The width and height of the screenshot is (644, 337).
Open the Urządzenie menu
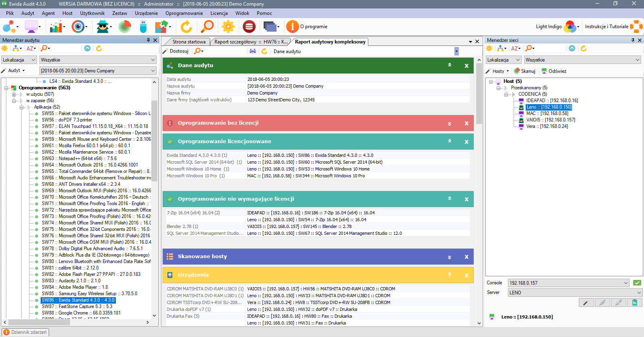point(146,13)
